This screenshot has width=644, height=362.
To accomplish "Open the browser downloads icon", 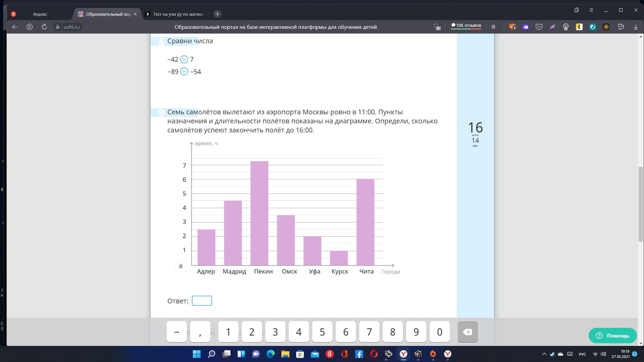I will click(636, 27).
